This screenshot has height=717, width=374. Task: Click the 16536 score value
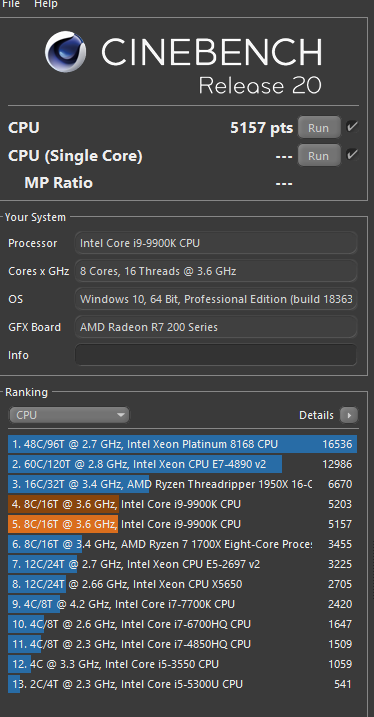pos(337,444)
